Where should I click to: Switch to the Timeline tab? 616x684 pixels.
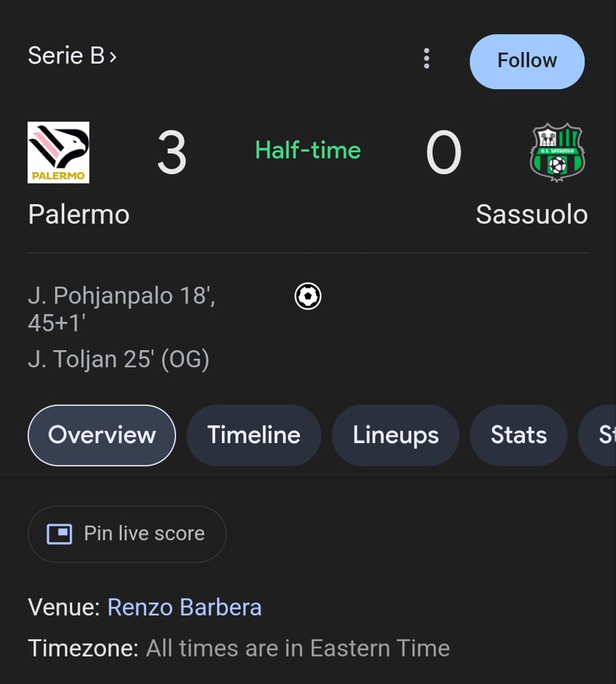tap(254, 435)
